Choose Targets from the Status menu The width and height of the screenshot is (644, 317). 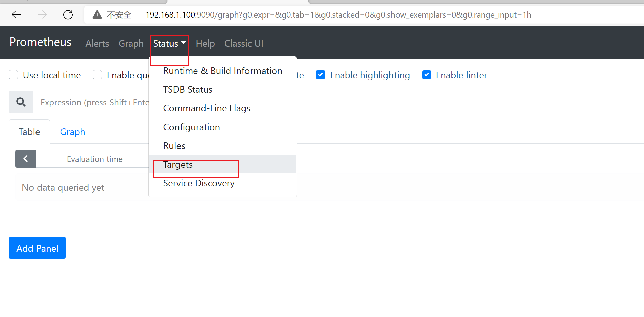(x=223, y=164)
